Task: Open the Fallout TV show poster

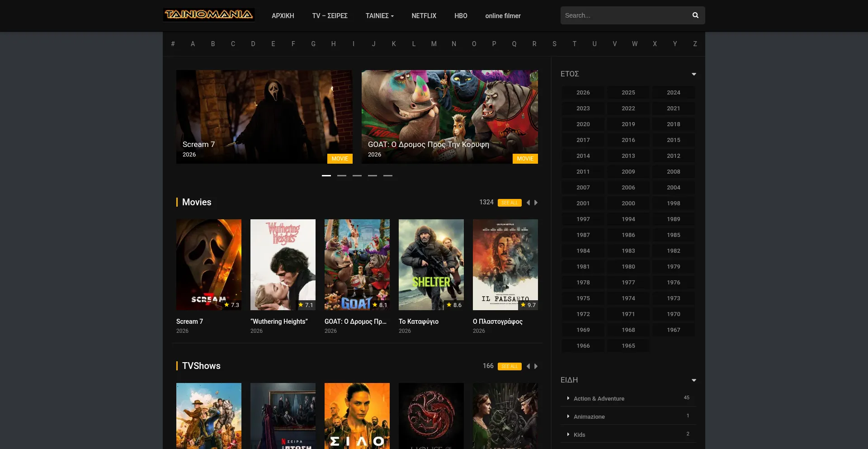Action: click(x=209, y=416)
